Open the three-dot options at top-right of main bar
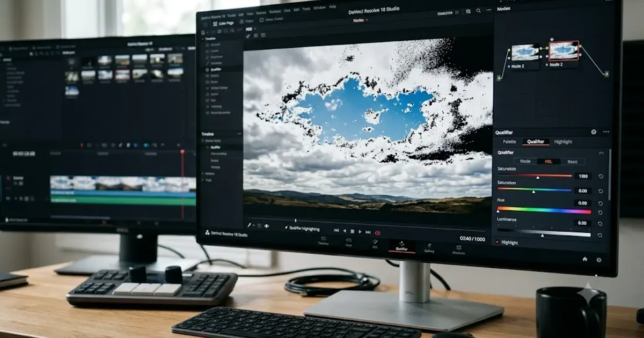The width and height of the screenshot is (644, 338). 489,10
